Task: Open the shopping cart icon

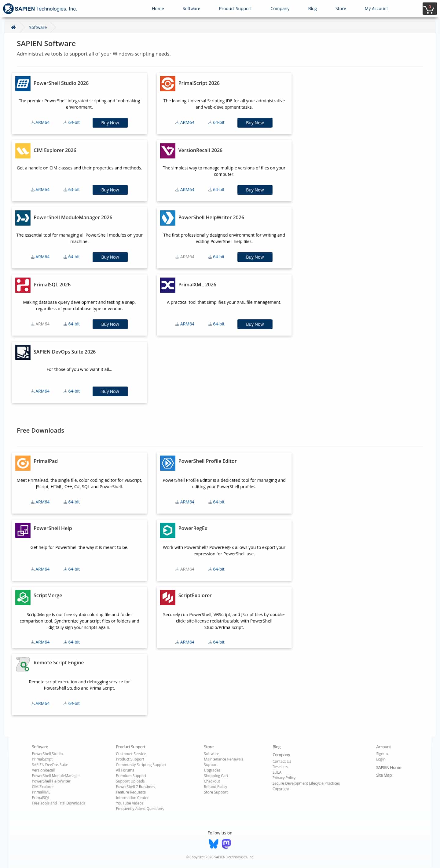Action: point(429,9)
